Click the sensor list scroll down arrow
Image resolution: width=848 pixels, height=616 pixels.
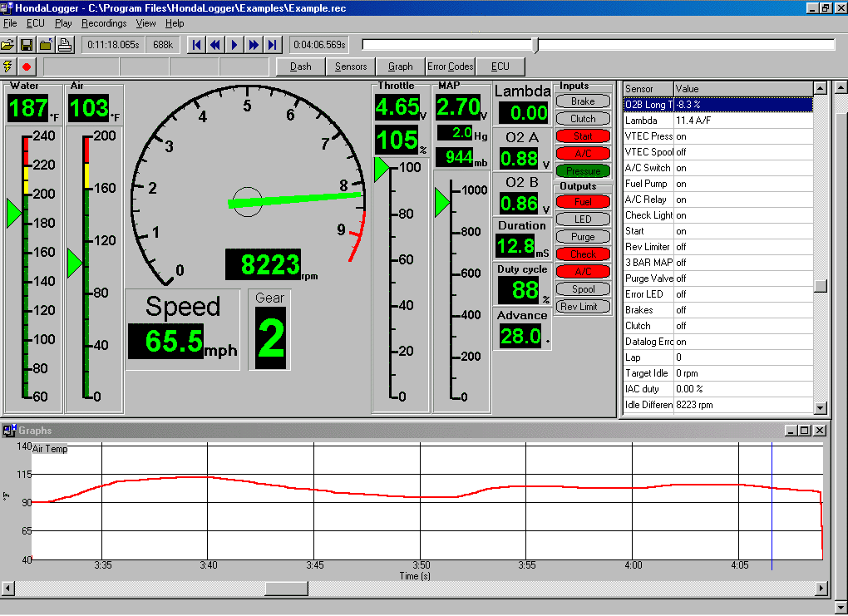coord(821,408)
